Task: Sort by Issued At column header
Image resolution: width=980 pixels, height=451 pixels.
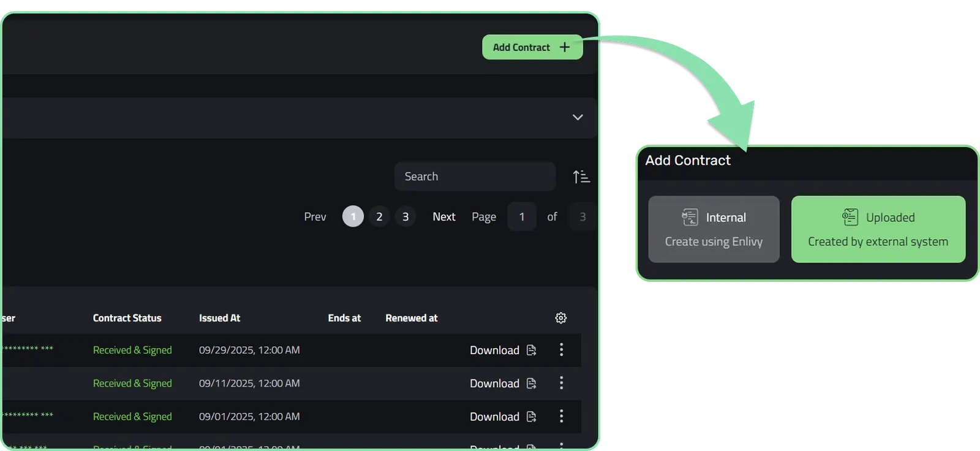Action: click(x=219, y=318)
